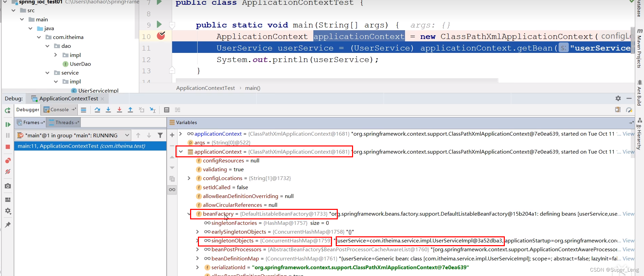
Task: Toggle Show watches glasses icon in variables
Action: (172, 190)
